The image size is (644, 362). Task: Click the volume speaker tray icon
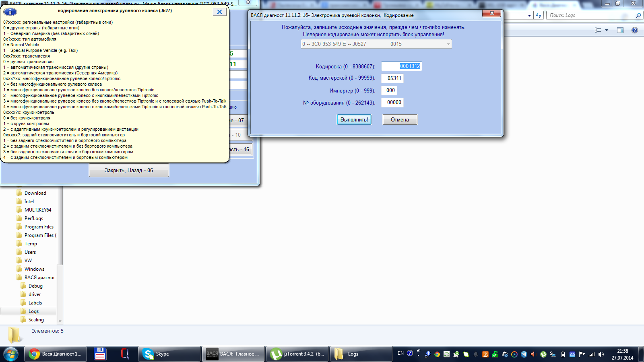pos(601,354)
